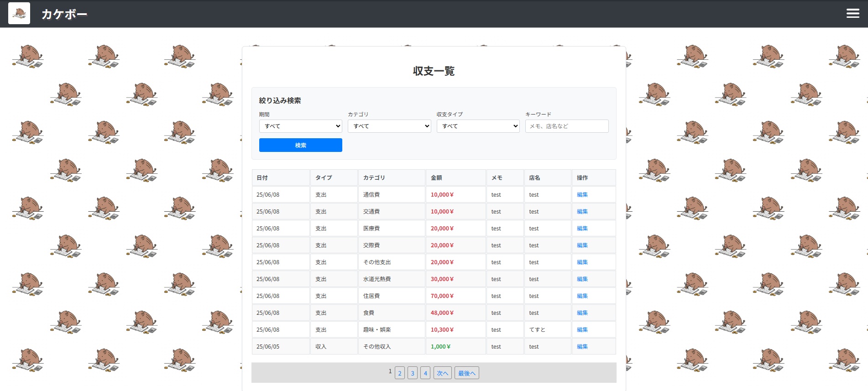
Task: Click the 通信費 category cell
Action: [x=392, y=195]
